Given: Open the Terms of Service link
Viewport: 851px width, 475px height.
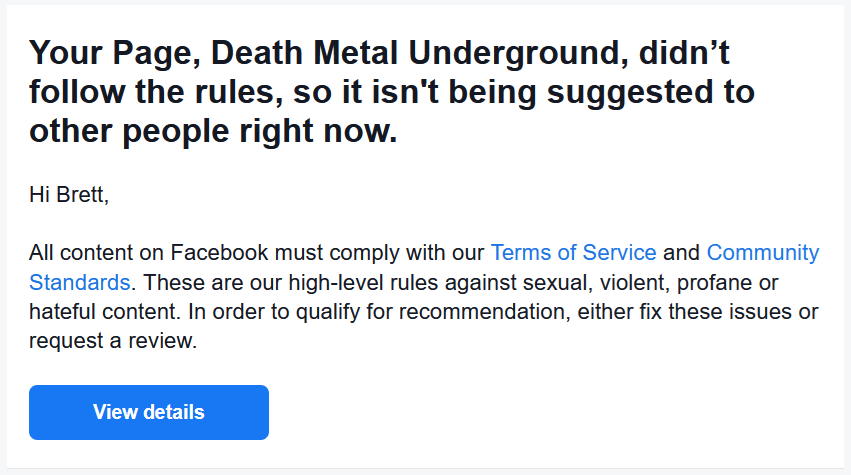Looking at the screenshot, I should pos(573,253).
